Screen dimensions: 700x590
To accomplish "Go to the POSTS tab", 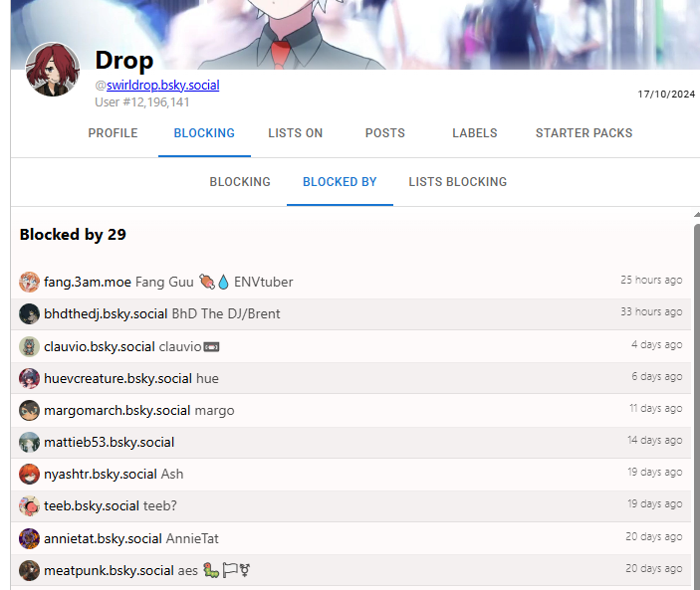I will (384, 133).
